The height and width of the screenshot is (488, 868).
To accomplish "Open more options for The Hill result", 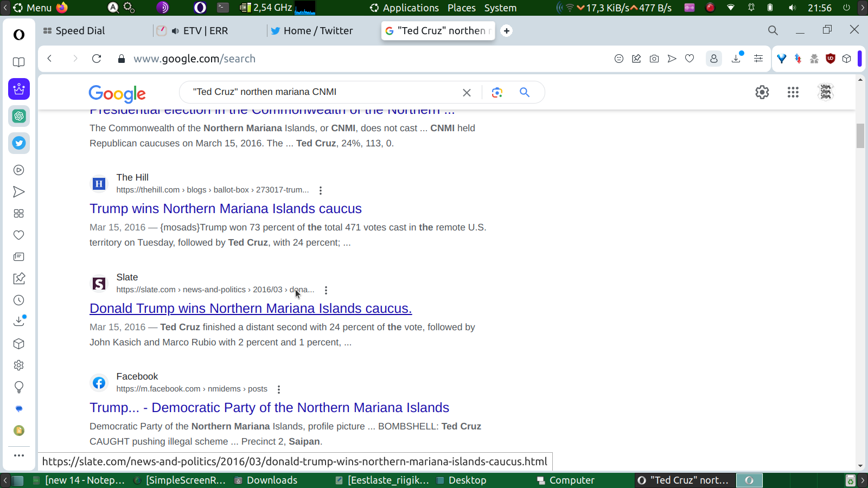I will 321,190.
